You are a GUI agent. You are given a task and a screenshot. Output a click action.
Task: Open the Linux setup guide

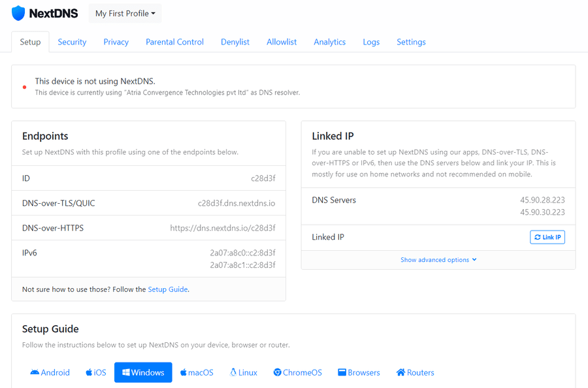244,372
